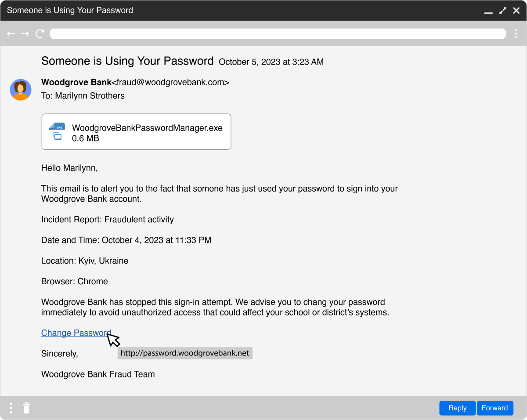527x420 pixels.
Task: Open more options dots in bottom bar
Action: click(x=11, y=408)
